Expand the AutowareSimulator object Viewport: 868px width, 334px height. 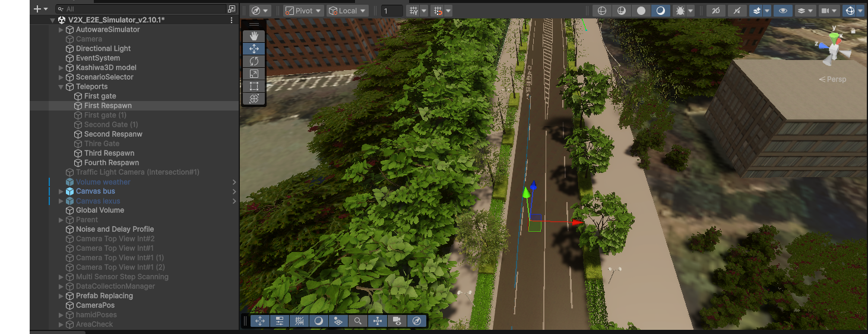61,30
